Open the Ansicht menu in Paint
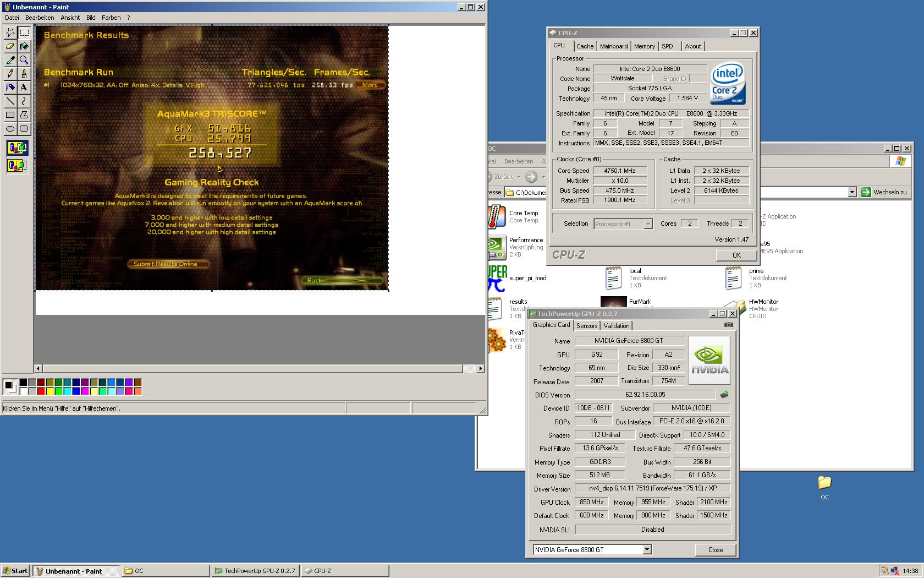924x578 pixels. [70, 18]
